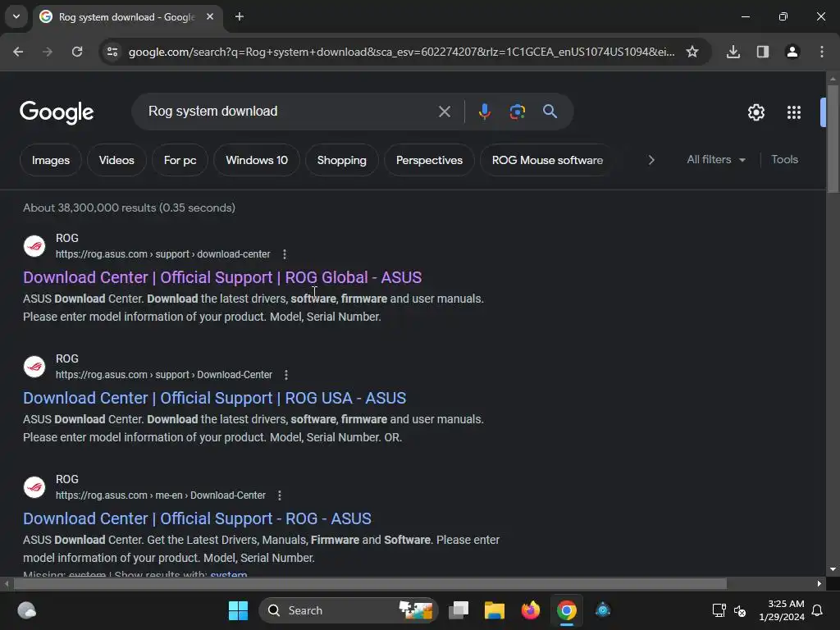Clear the search box with the X
Screen dimensions: 840x630
pos(444,112)
